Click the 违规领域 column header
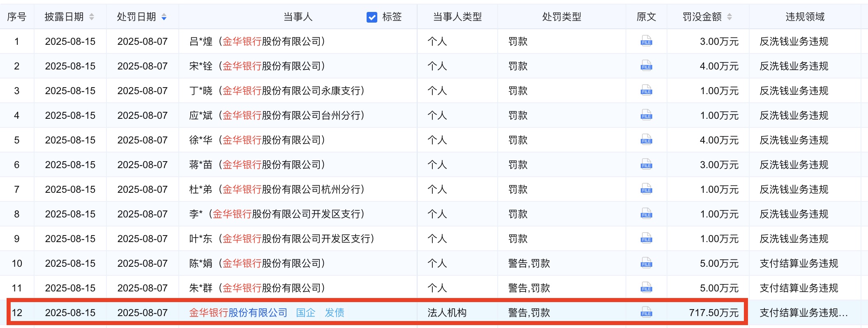The width and height of the screenshot is (868, 328). pos(805,17)
